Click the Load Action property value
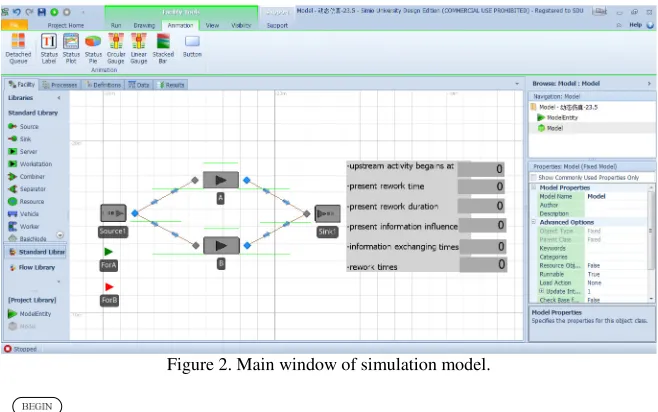658x412 pixels. coord(616,283)
